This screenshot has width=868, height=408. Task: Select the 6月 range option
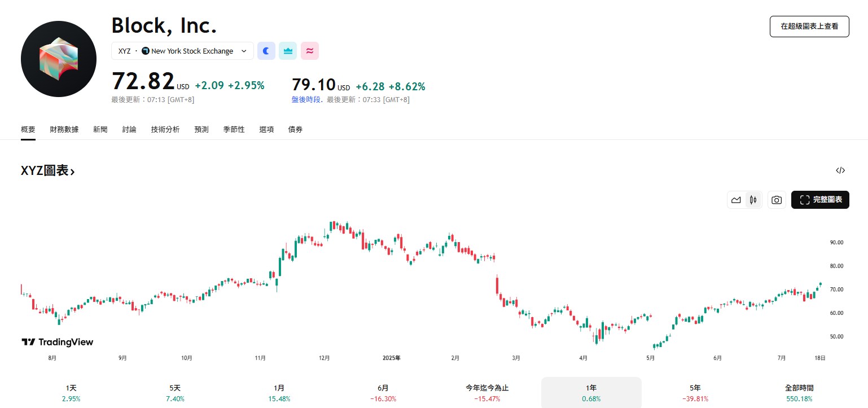383,392
